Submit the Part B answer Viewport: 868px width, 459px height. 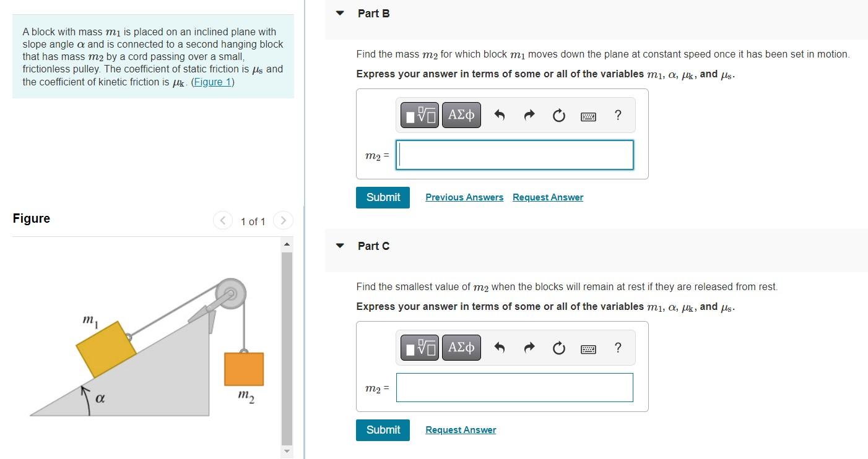click(x=383, y=197)
